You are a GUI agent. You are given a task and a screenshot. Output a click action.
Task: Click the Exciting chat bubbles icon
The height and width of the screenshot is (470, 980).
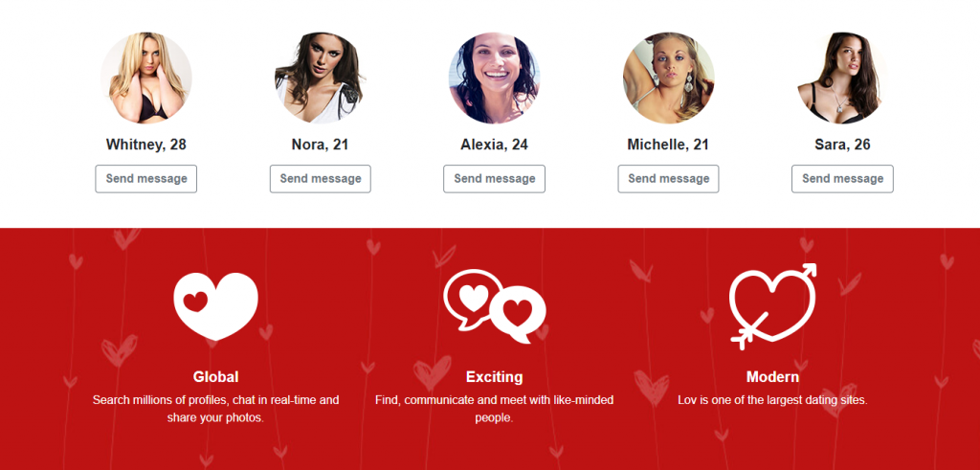pos(495,306)
